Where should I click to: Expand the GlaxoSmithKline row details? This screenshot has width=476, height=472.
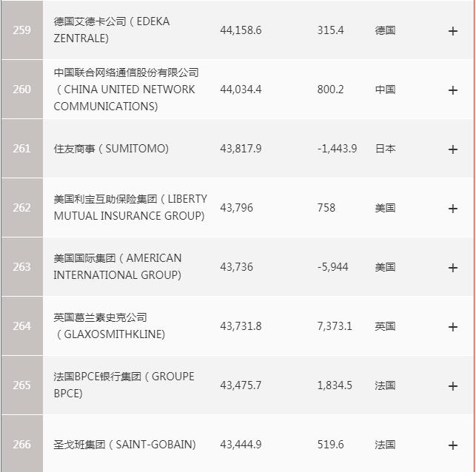click(x=453, y=327)
